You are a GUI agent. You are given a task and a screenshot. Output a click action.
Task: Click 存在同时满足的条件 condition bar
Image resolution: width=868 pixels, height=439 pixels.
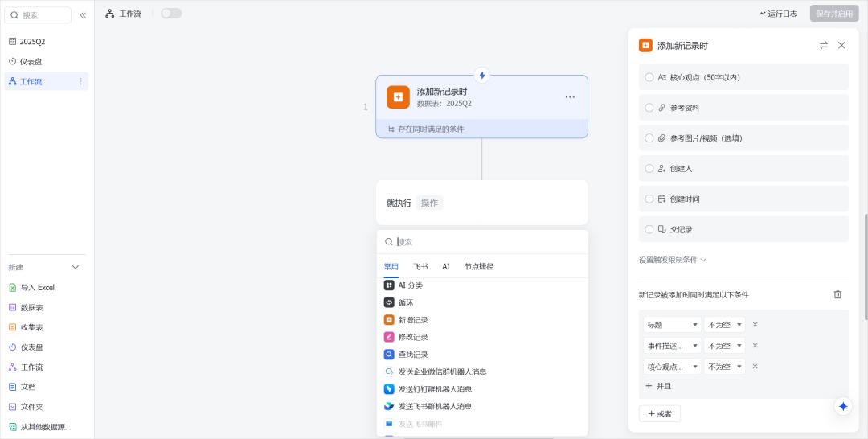coord(481,129)
